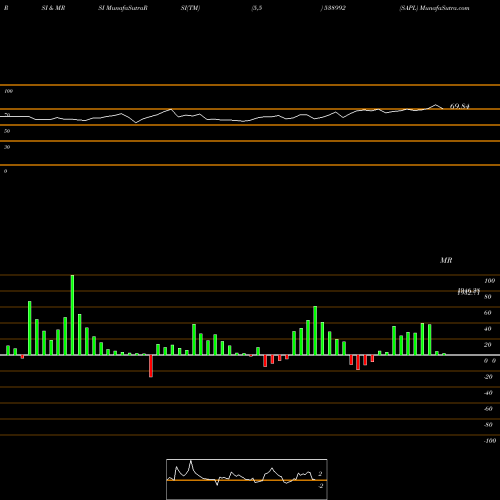The width and height of the screenshot is (500, 500).
Task: Open the mini overview chart thumbnail
Action: tap(247, 479)
